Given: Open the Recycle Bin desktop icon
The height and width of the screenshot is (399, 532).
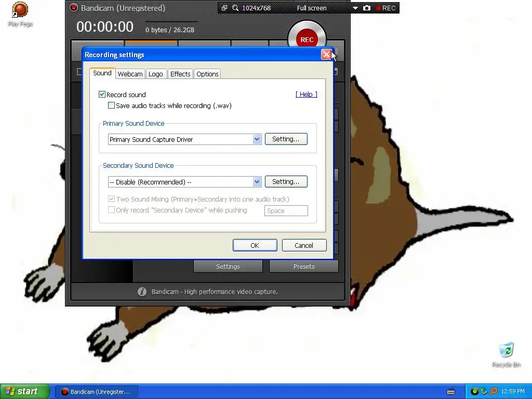Looking at the screenshot, I should [x=506, y=354].
